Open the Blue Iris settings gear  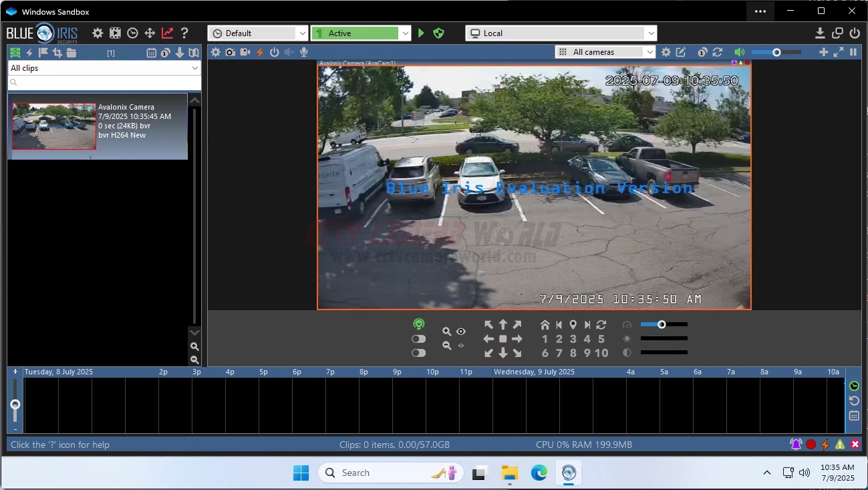point(98,33)
